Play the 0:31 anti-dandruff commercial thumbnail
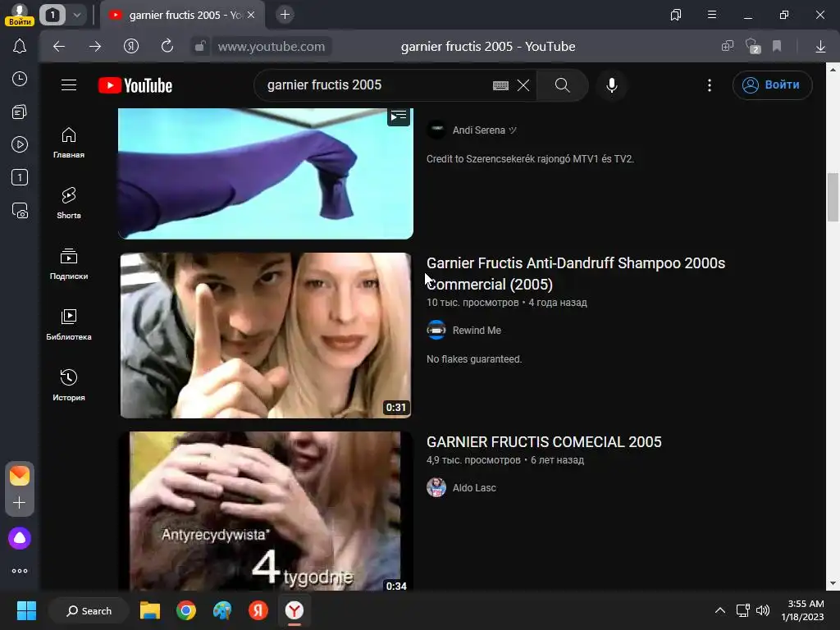 [x=266, y=336]
